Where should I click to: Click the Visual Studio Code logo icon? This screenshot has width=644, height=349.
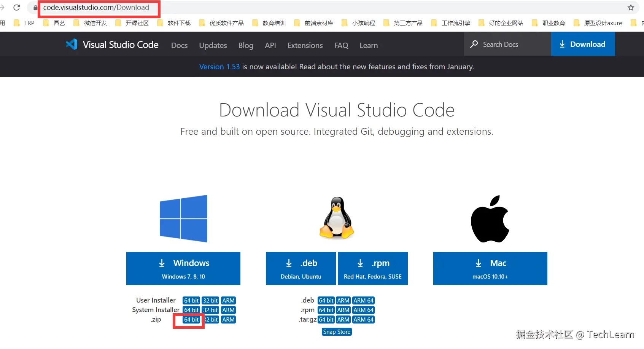72,45
